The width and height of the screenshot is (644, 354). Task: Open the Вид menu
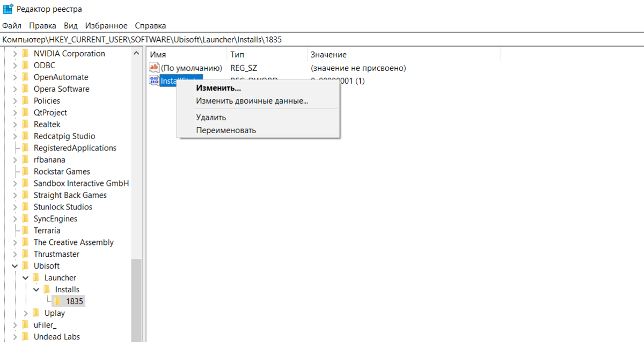pyautogui.click(x=70, y=25)
